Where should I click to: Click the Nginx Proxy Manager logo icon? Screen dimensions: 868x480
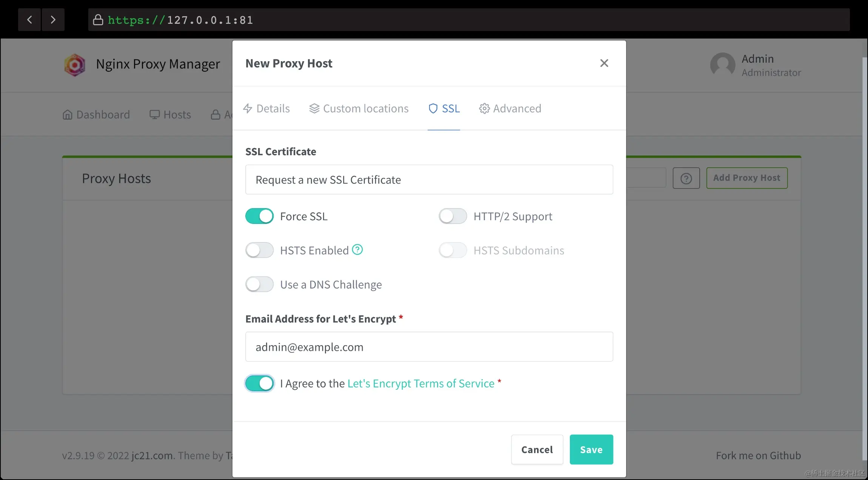point(74,65)
